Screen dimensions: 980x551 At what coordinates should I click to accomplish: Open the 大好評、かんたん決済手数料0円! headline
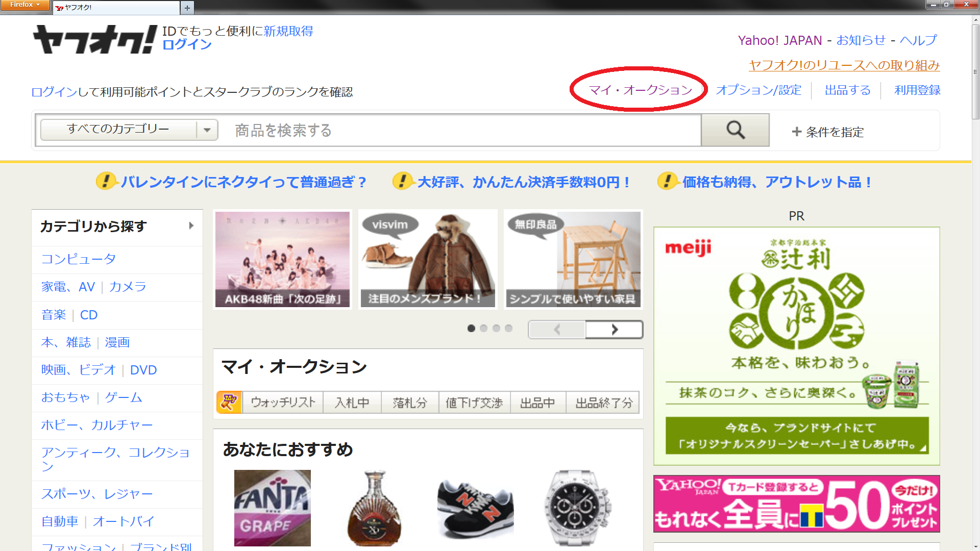(x=525, y=182)
